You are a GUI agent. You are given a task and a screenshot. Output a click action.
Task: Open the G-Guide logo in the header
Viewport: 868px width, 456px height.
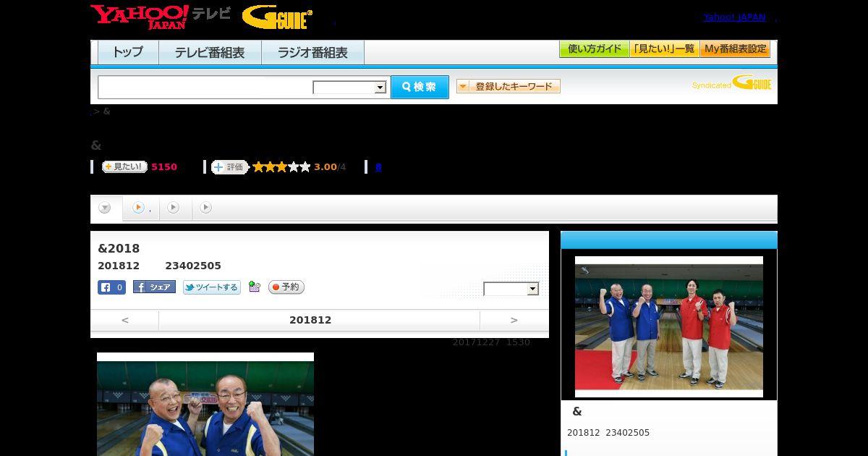tap(277, 17)
